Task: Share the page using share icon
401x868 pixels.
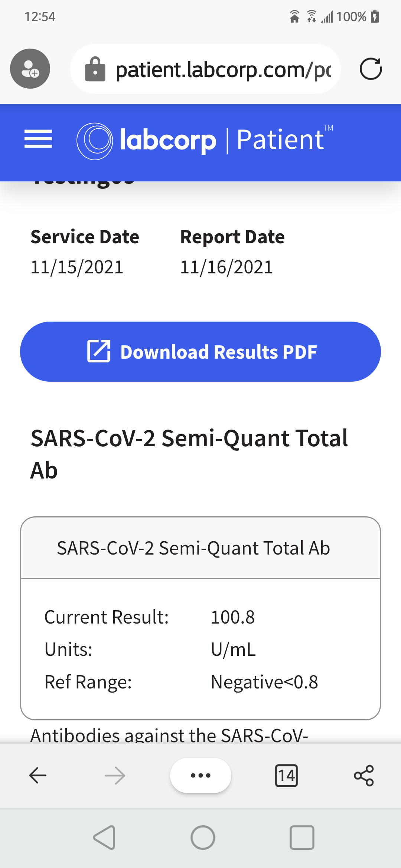Action: pos(363,775)
